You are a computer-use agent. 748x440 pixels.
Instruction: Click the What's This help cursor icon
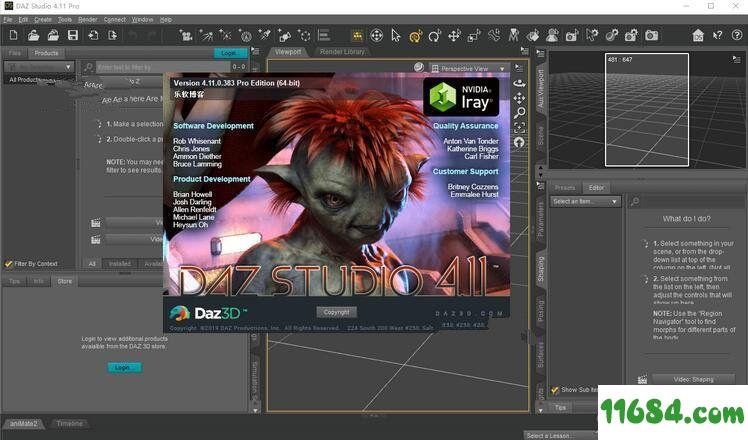click(717, 35)
